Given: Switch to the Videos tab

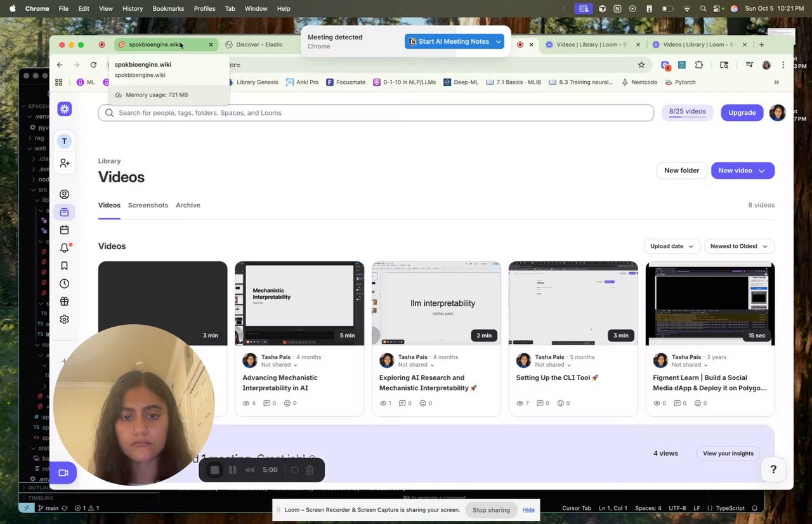Looking at the screenshot, I should point(109,206).
